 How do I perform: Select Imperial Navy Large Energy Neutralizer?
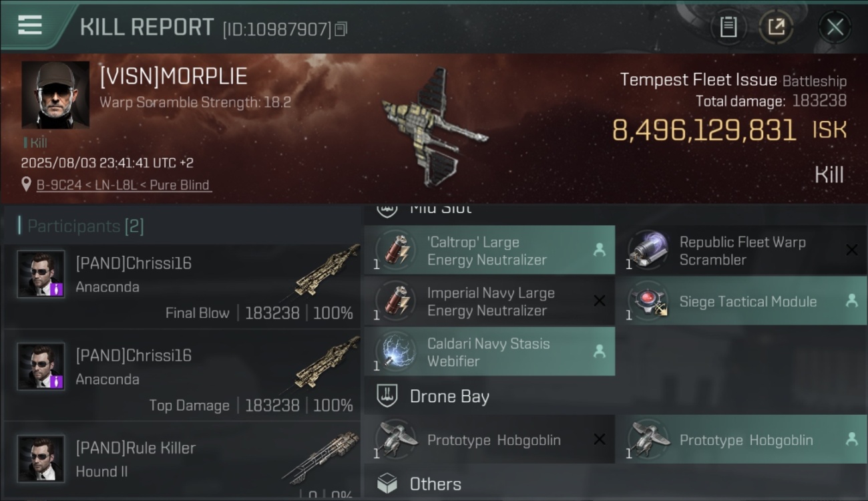[x=489, y=301]
